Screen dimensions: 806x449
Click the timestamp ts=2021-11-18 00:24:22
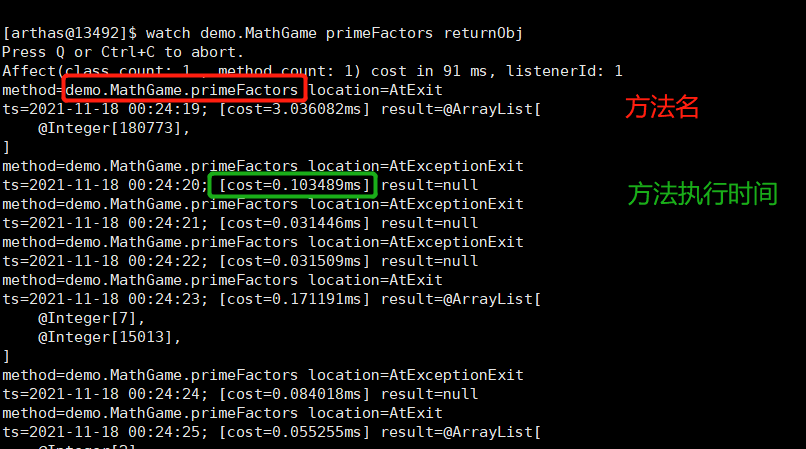pyautogui.click(x=103, y=261)
